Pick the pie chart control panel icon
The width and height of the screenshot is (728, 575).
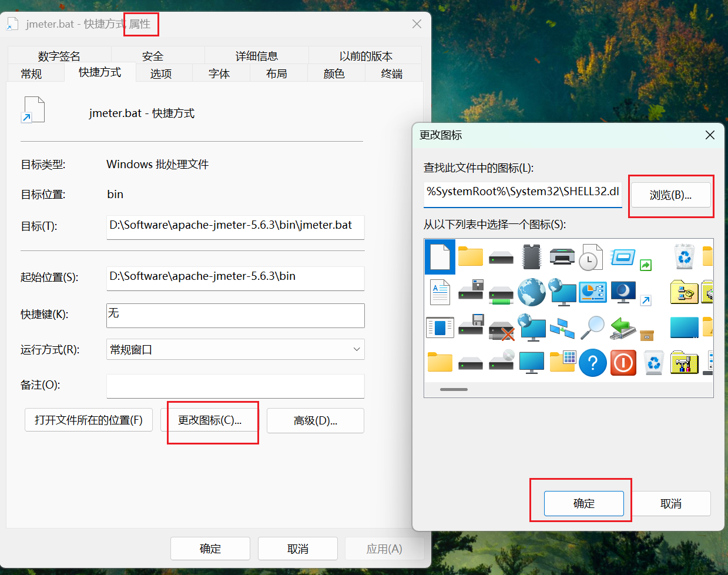(593, 292)
